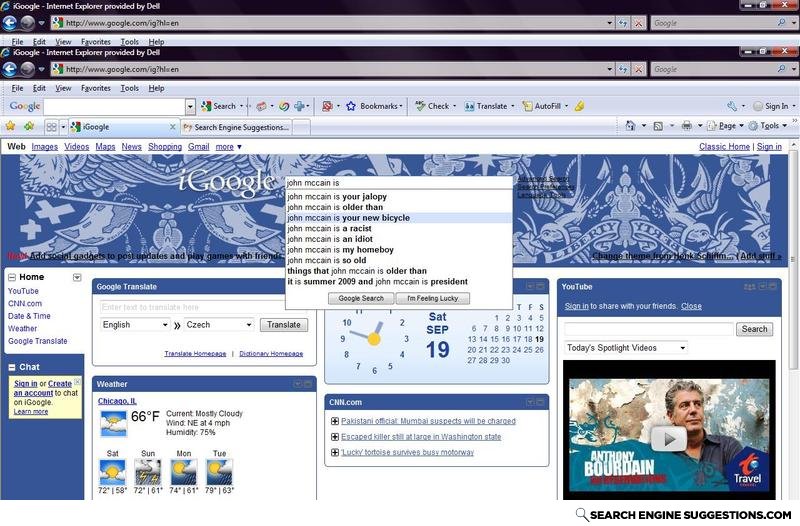Click Sign In on Google Toolbar
This screenshot has width=800, height=526.
[x=772, y=106]
